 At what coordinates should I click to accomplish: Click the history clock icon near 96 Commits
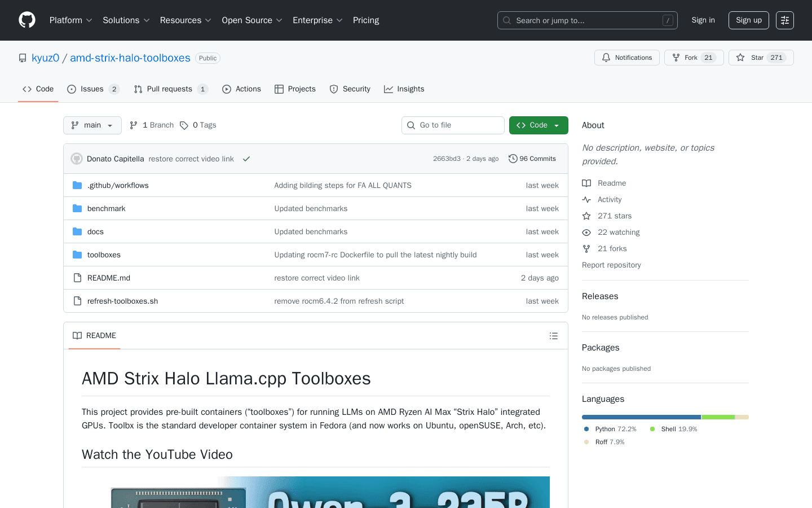point(513,159)
